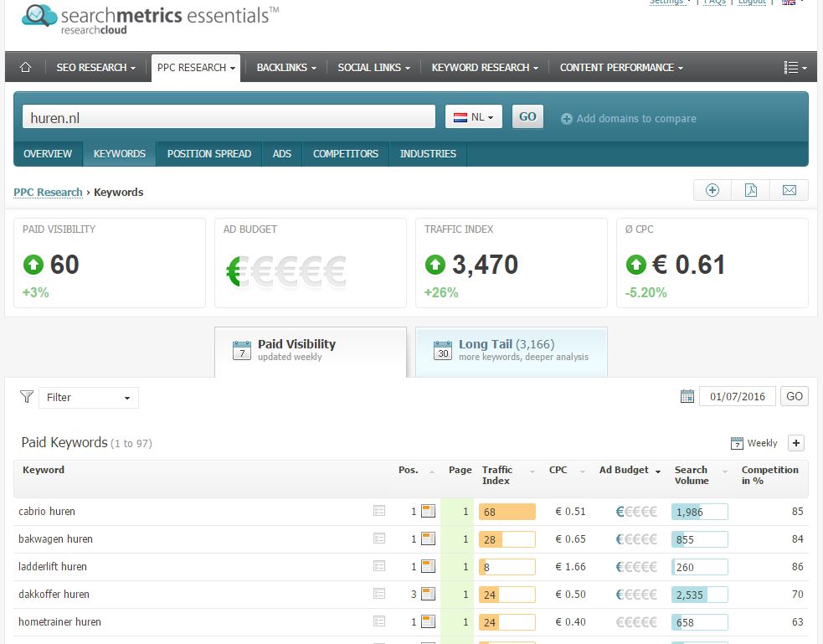Viewport: 823px width, 644px height.
Task: Open the Filter dropdown
Action: coord(89,397)
